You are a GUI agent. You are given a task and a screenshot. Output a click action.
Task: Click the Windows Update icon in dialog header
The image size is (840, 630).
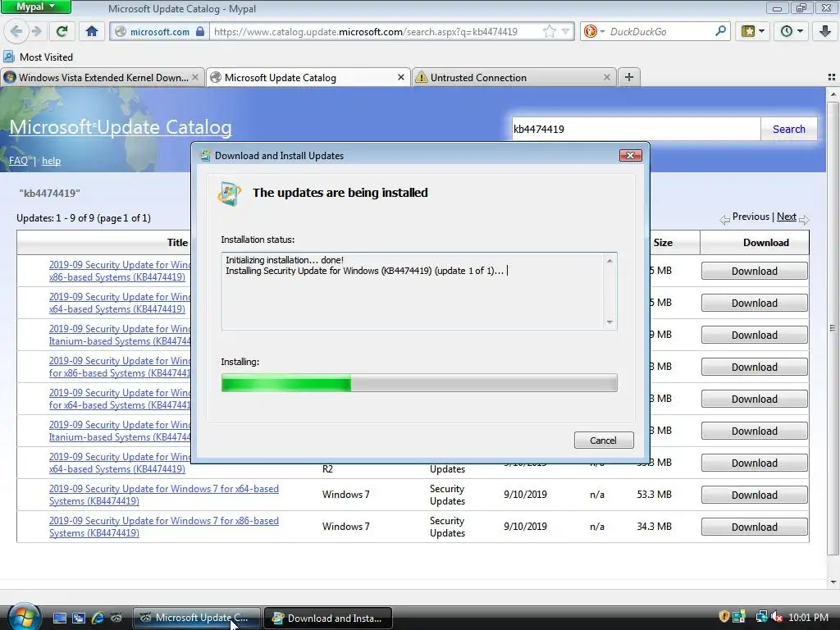click(230, 194)
